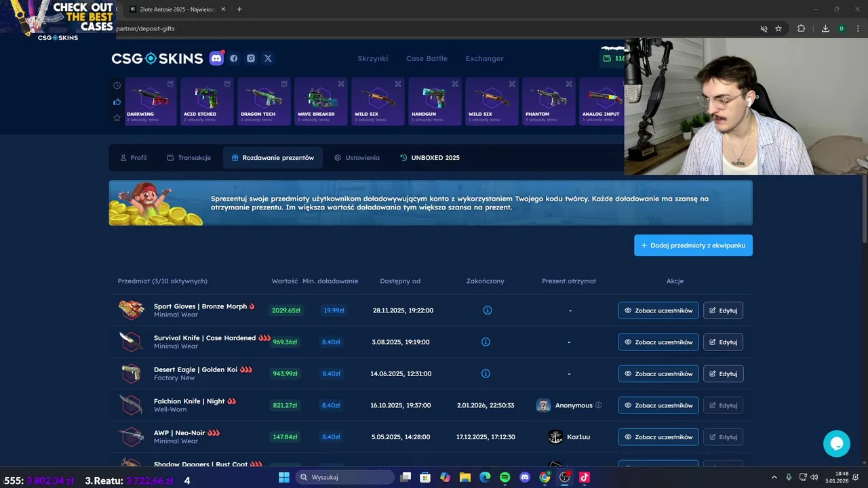Open the Exchanger menu item
The width and height of the screenshot is (868, 488).
(x=484, y=58)
